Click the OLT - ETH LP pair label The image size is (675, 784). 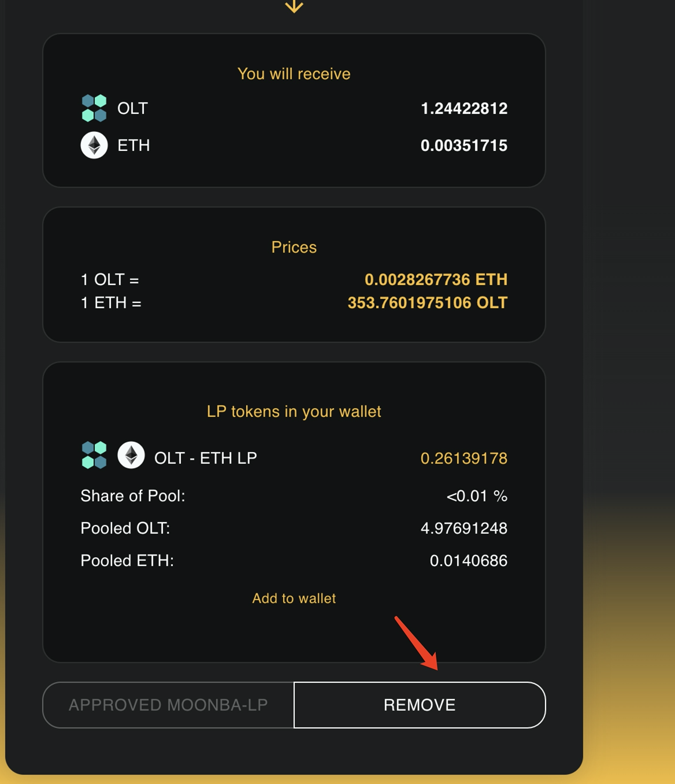tap(205, 458)
